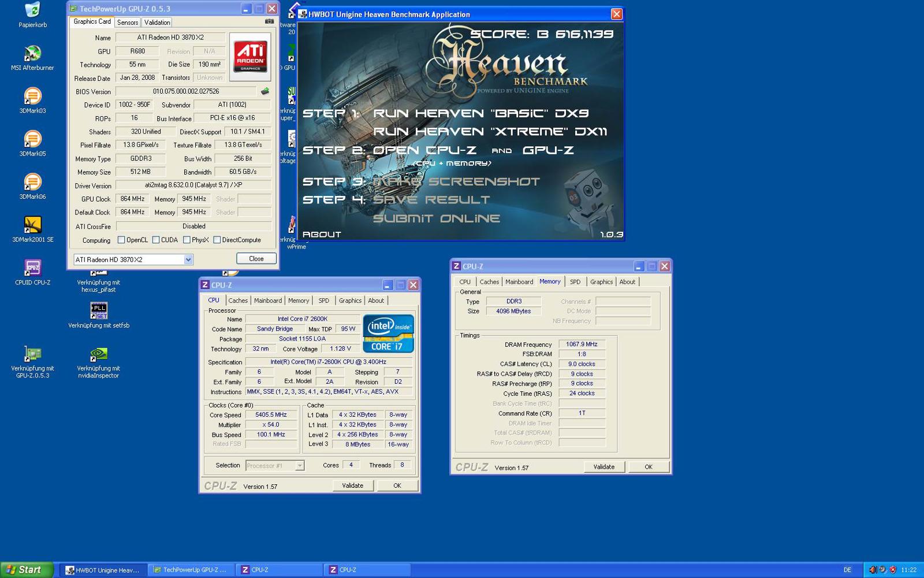Open the Caches tab in CPU-Z CPU window
The height and width of the screenshot is (578, 924).
(x=238, y=301)
